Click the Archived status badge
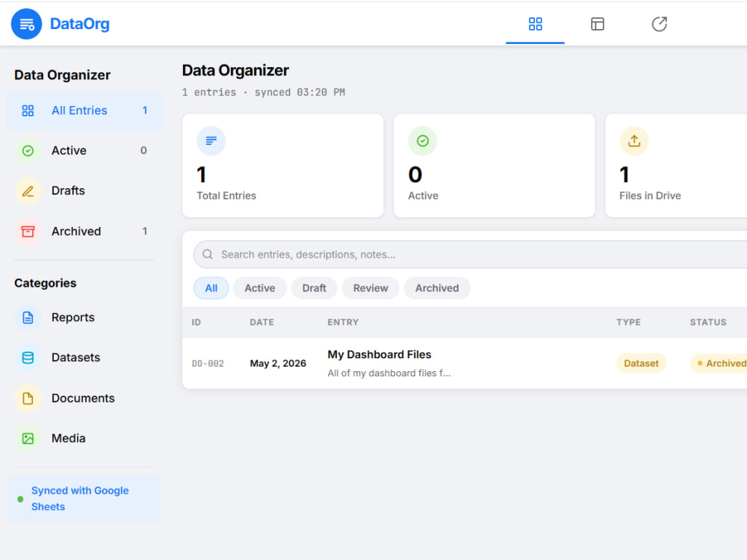 [x=719, y=364]
